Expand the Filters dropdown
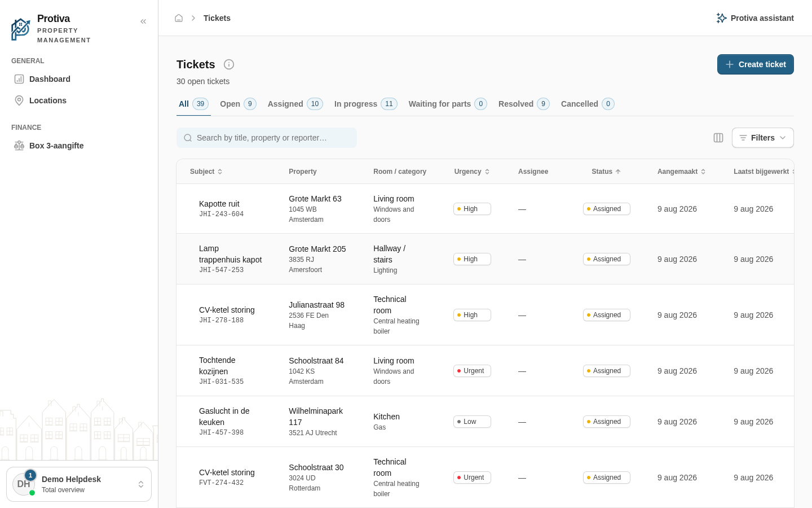812x508 pixels. [762, 138]
